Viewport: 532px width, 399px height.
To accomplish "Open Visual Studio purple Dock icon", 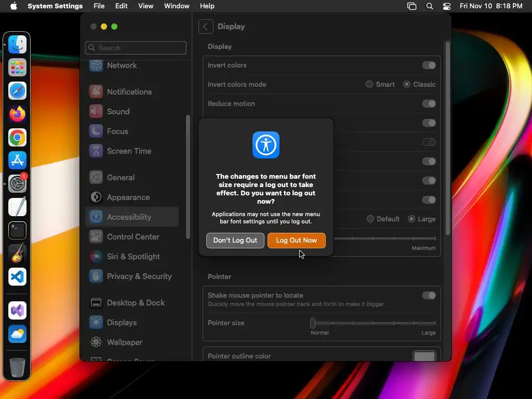I will click(17, 311).
